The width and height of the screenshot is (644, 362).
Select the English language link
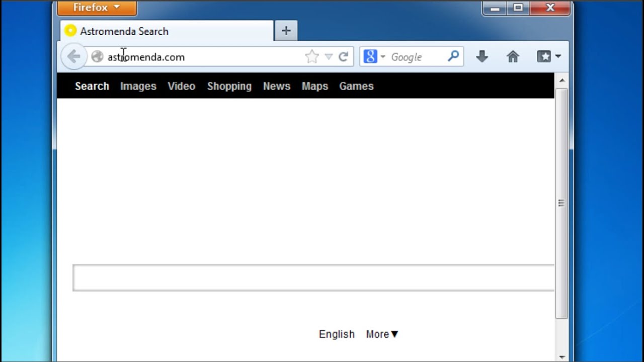tap(337, 334)
